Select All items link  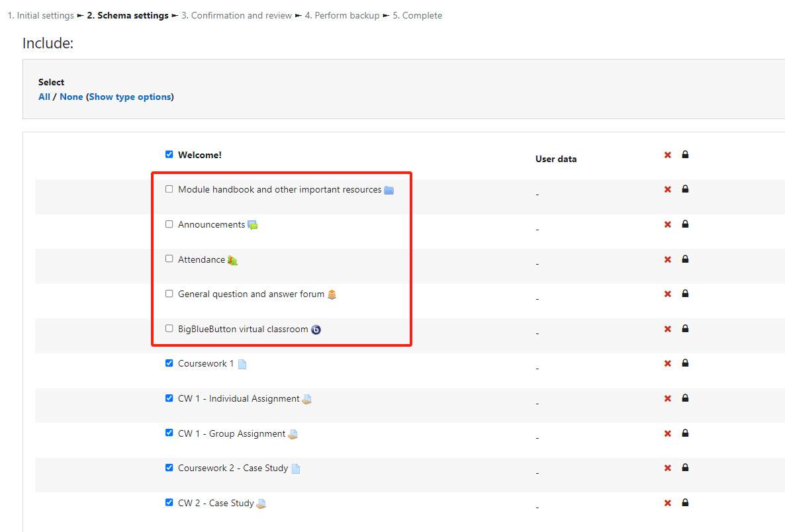pos(44,97)
